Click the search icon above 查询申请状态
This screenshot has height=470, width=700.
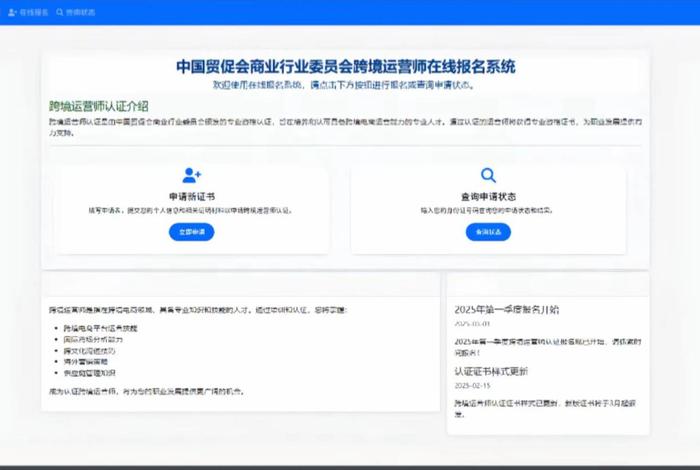pos(488,175)
